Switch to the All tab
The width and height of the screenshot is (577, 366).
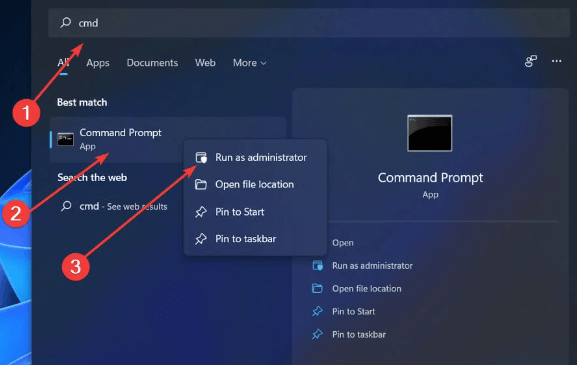(63, 63)
